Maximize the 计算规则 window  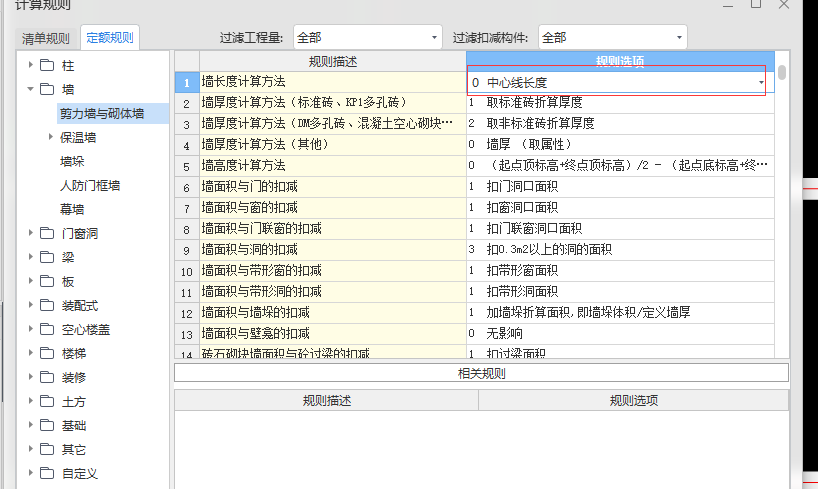(x=756, y=5)
